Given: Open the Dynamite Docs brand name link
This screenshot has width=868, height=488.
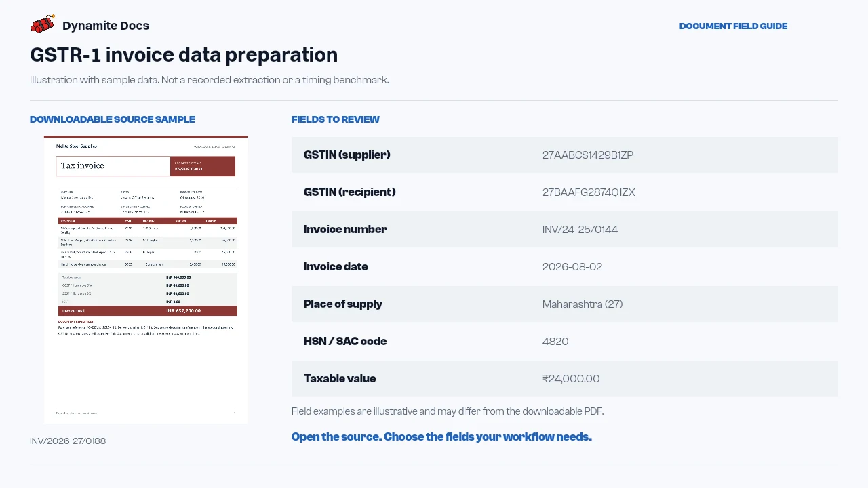Looking at the screenshot, I should coord(106,26).
